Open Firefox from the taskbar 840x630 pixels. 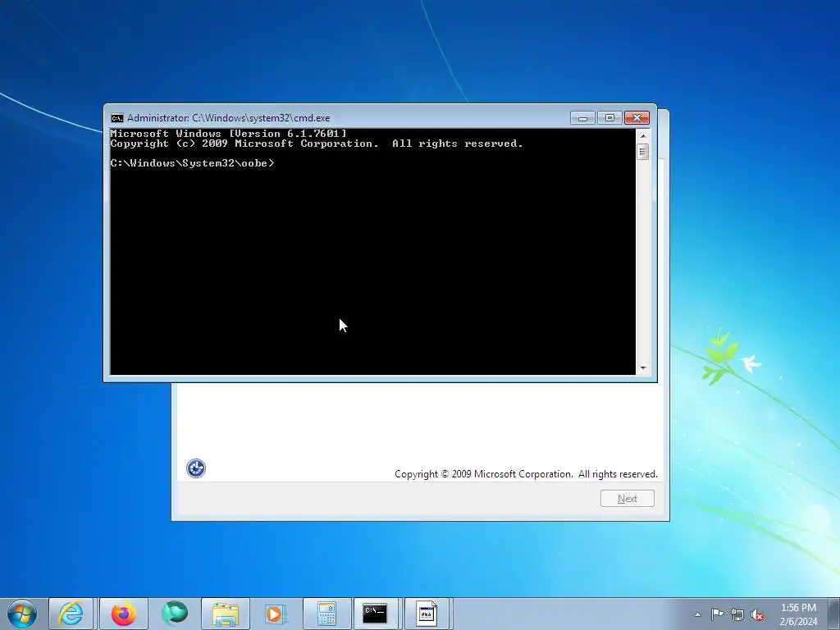coord(123,614)
